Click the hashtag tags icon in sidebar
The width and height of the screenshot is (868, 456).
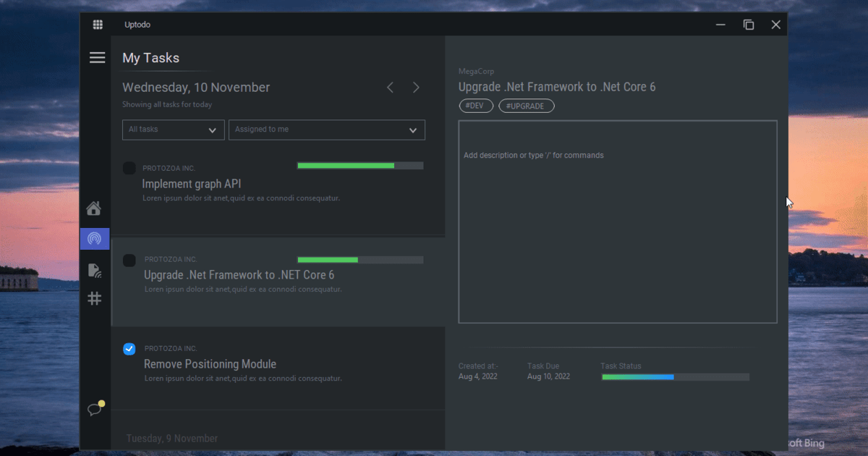click(94, 298)
